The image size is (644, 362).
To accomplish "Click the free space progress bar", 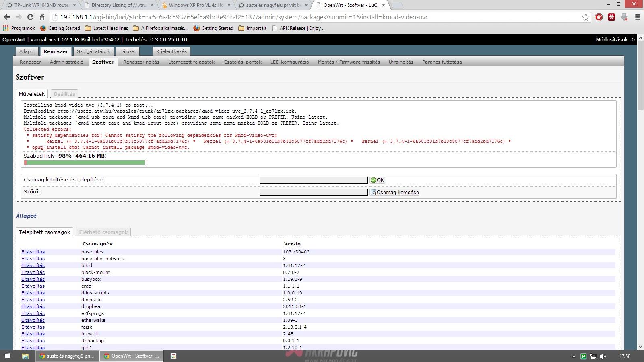I will pyautogui.click(x=85, y=162).
